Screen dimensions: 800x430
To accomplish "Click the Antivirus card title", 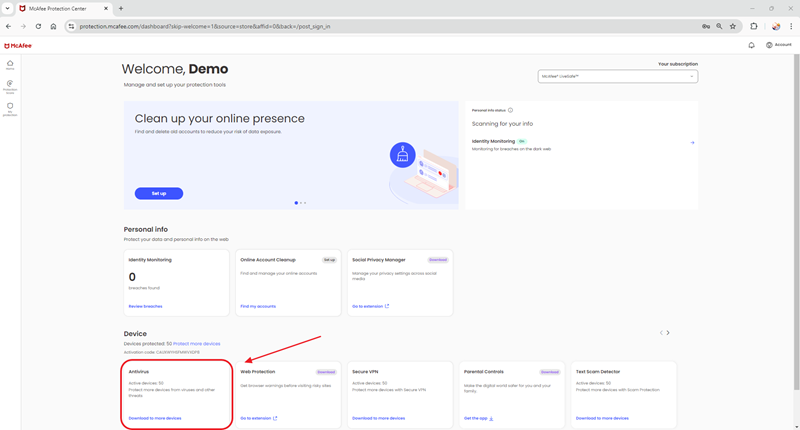I will coord(139,372).
